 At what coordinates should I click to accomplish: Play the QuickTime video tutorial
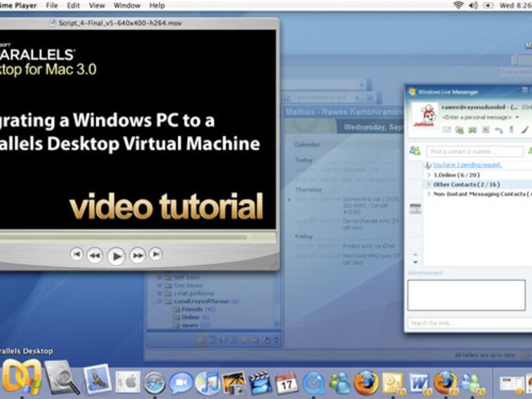click(x=116, y=256)
